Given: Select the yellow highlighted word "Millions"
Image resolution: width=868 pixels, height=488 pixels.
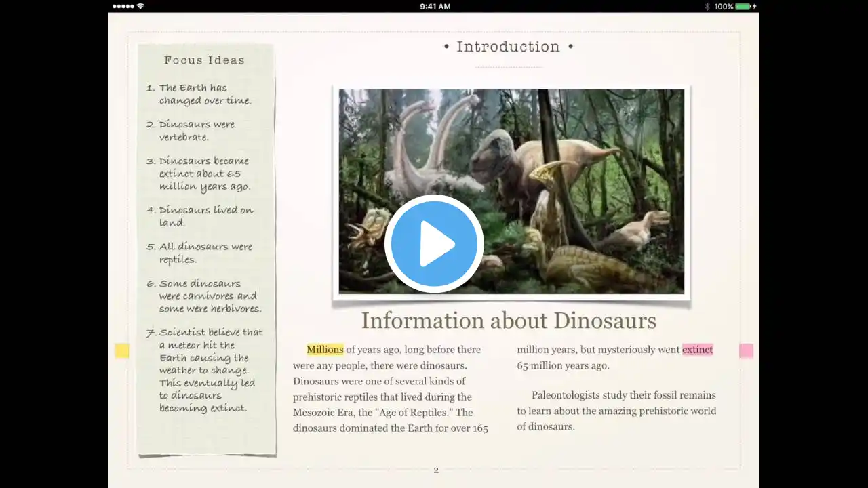Looking at the screenshot, I should coord(325,350).
